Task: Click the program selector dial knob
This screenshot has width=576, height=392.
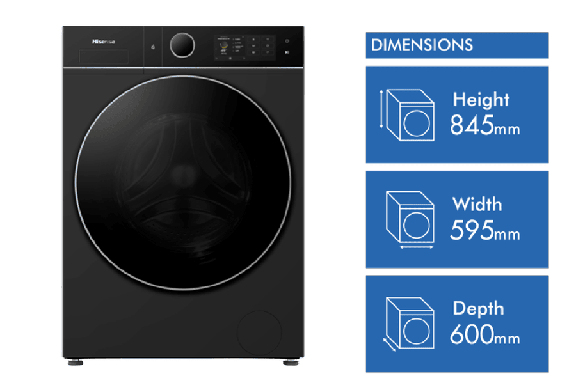Action: click(182, 45)
